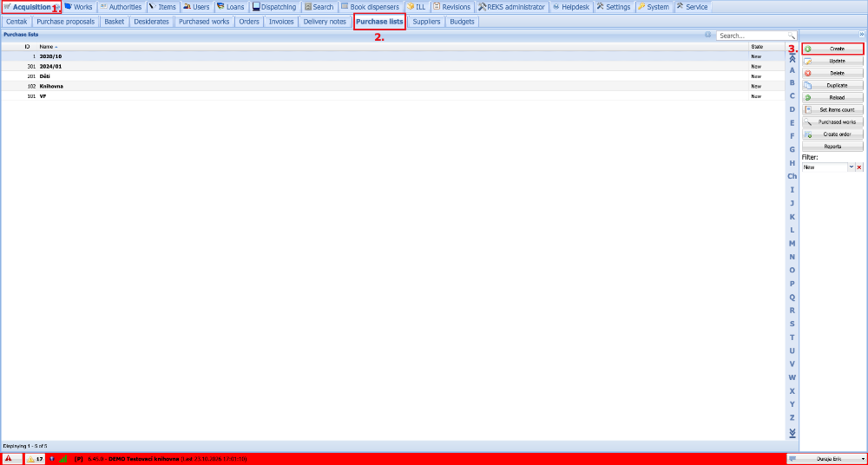Open the Helpdesk main tab
Viewport: 868px width, 465px height.
[571, 7]
